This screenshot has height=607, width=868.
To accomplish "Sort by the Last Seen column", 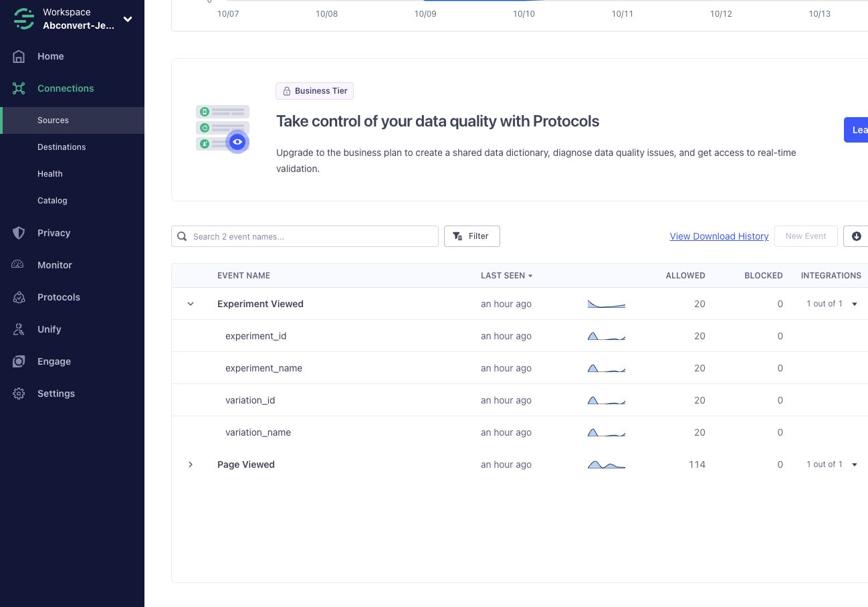I will pos(506,276).
